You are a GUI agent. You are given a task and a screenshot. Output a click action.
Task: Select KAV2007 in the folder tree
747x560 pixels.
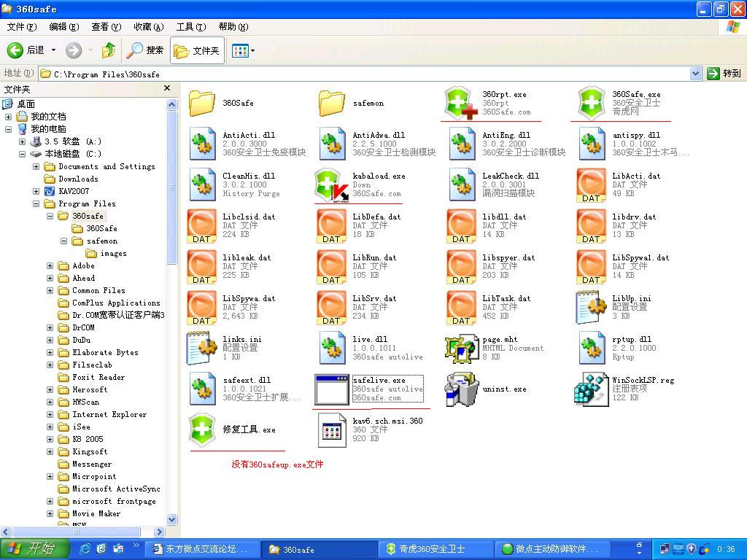tap(74, 191)
